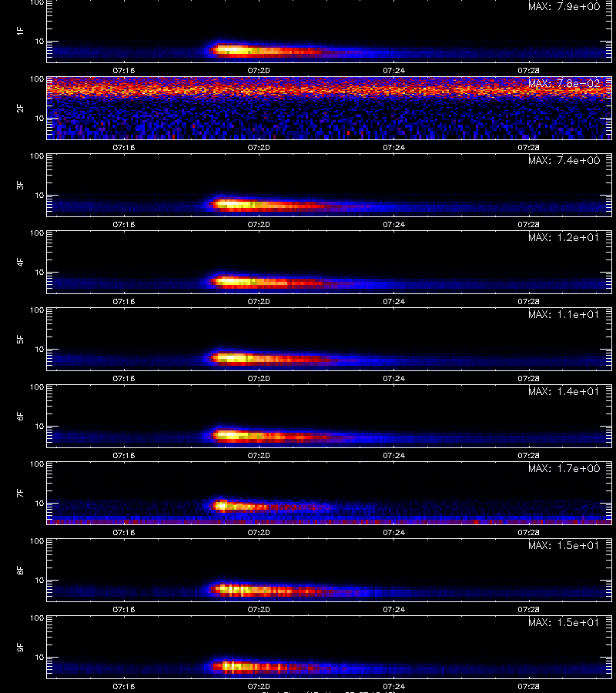
Task: Select the MAX: 1.7e+00 readout
Action: [564, 468]
